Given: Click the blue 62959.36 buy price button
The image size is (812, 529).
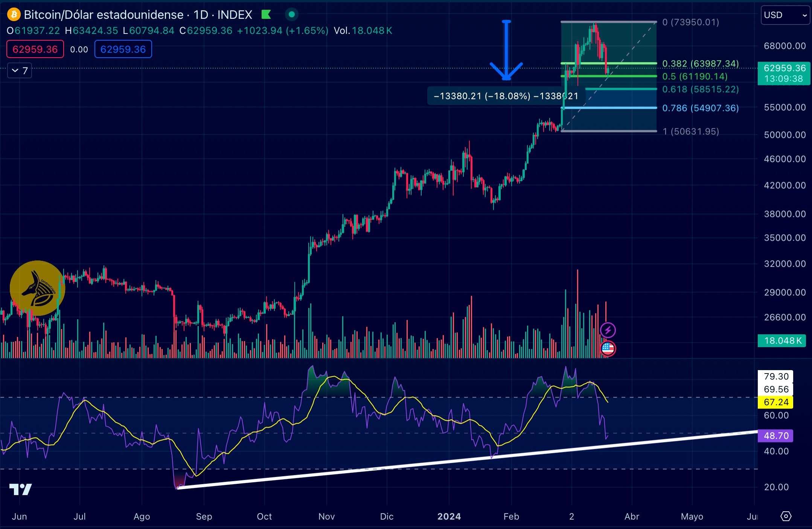Looking at the screenshot, I should click(x=123, y=49).
